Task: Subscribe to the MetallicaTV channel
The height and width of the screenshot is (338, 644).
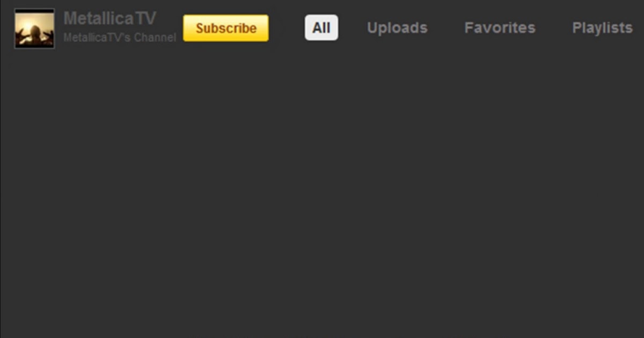Action: tap(226, 28)
